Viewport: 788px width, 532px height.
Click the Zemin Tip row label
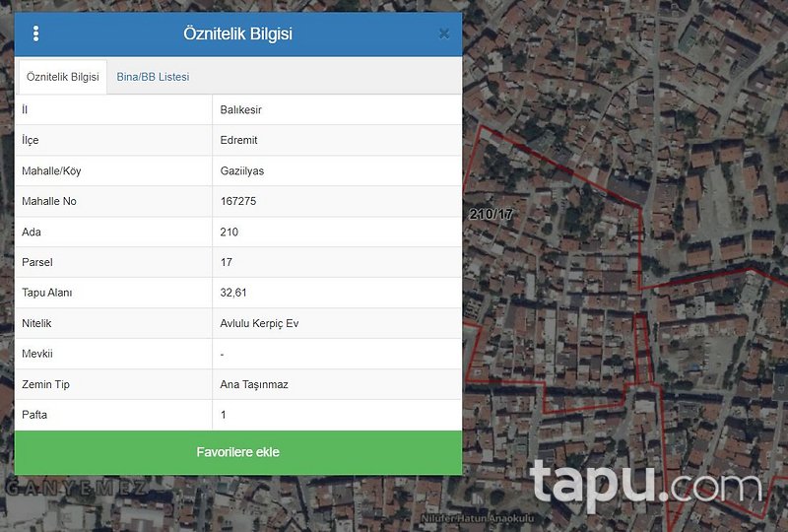[x=45, y=384]
